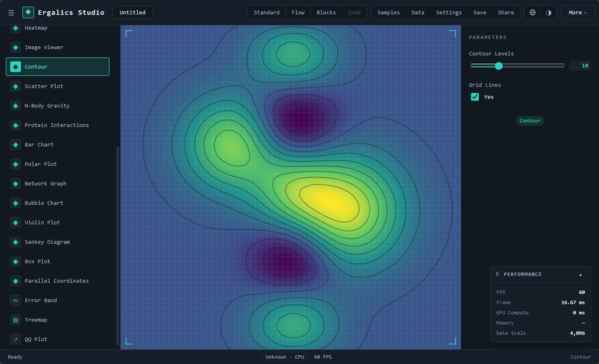Toggle the contrast theme icon
Screen dimensions: 599x364
point(549,12)
